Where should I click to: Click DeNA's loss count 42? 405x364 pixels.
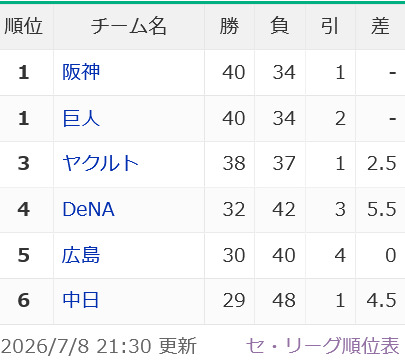click(x=284, y=209)
